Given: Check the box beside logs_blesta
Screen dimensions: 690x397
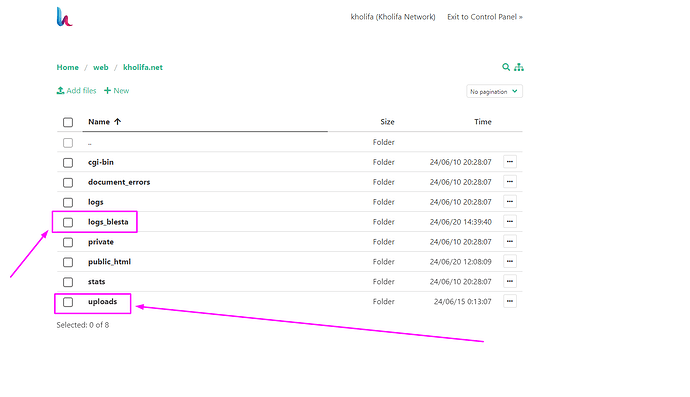Looking at the screenshot, I should click(x=68, y=222).
